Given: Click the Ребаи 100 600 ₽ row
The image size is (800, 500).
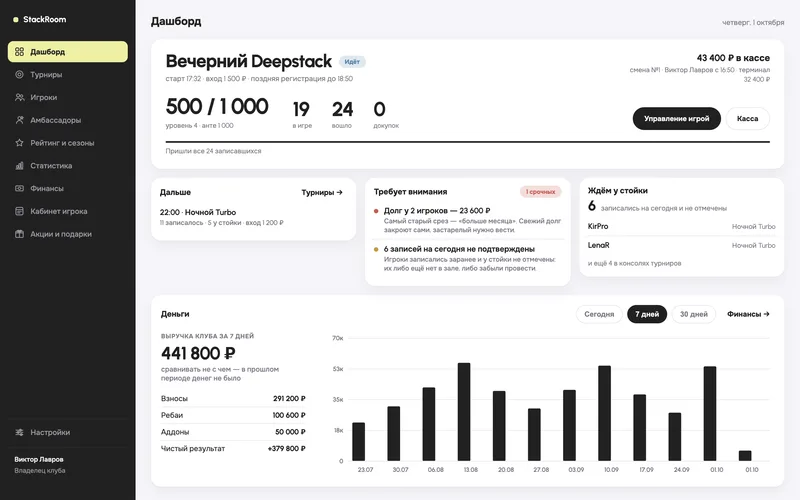Looking at the screenshot, I should click(233, 415).
